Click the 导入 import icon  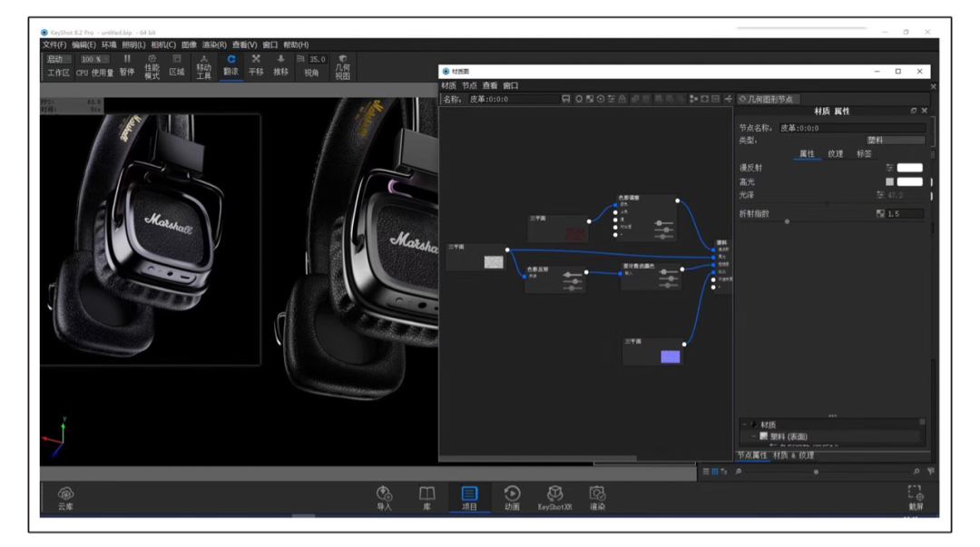tap(385, 498)
